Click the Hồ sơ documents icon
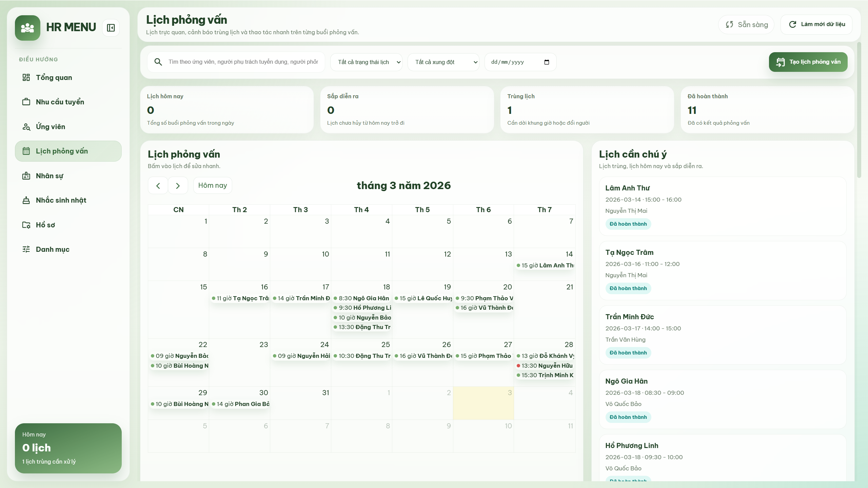 pos(27,225)
